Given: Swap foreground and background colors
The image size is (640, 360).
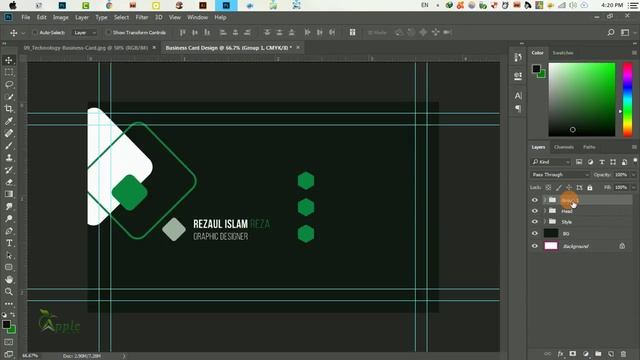Looking at the screenshot, I should coord(13,315).
